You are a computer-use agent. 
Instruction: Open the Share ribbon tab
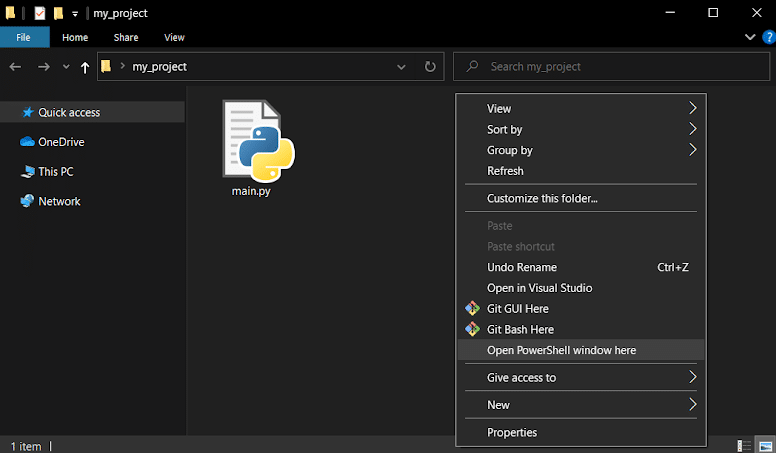point(126,37)
